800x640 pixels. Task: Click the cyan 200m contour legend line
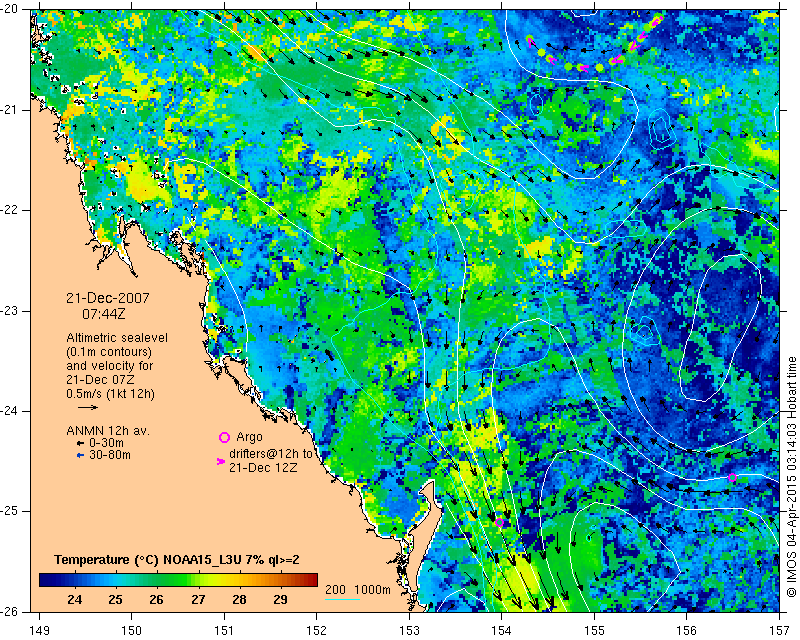pos(342,599)
